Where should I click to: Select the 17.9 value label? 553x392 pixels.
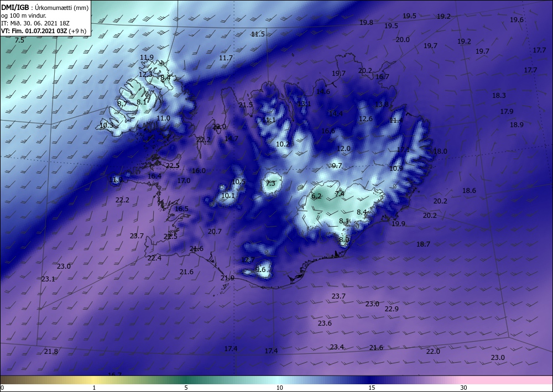pyautogui.click(x=507, y=111)
